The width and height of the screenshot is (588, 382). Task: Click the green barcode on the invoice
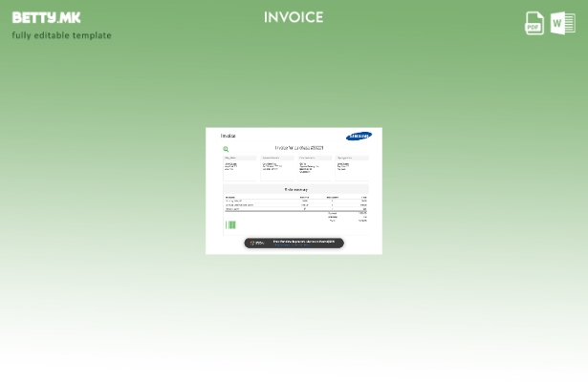[230, 225]
